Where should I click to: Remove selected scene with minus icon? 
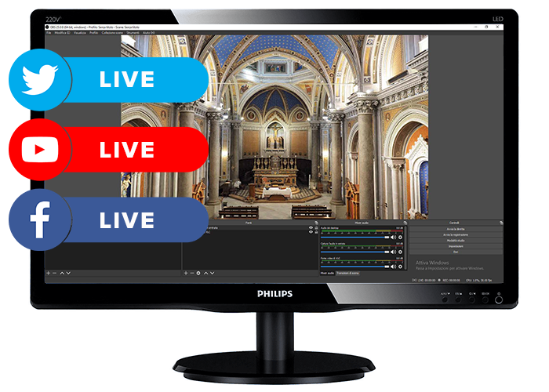pyautogui.click(x=55, y=273)
